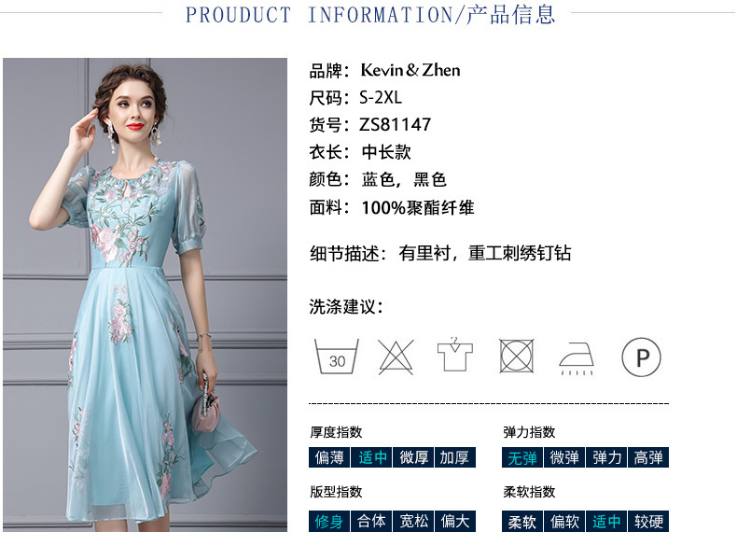Click the 加厚 thickness option
Viewport: 737px width, 560px height.
point(455,457)
